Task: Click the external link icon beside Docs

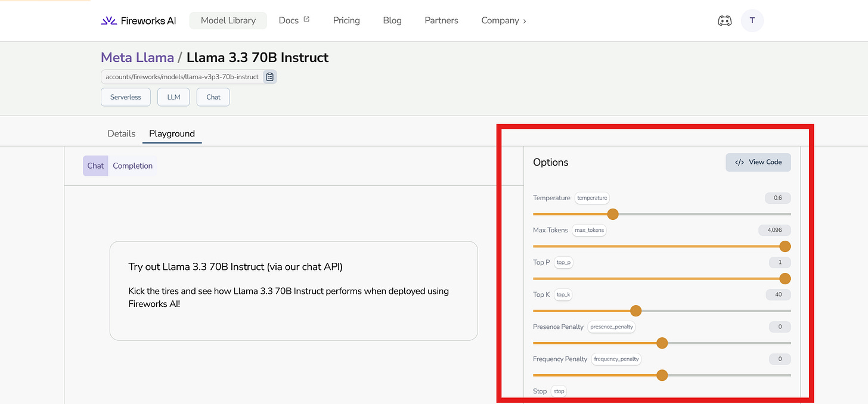Action: [x=306, y=20]
